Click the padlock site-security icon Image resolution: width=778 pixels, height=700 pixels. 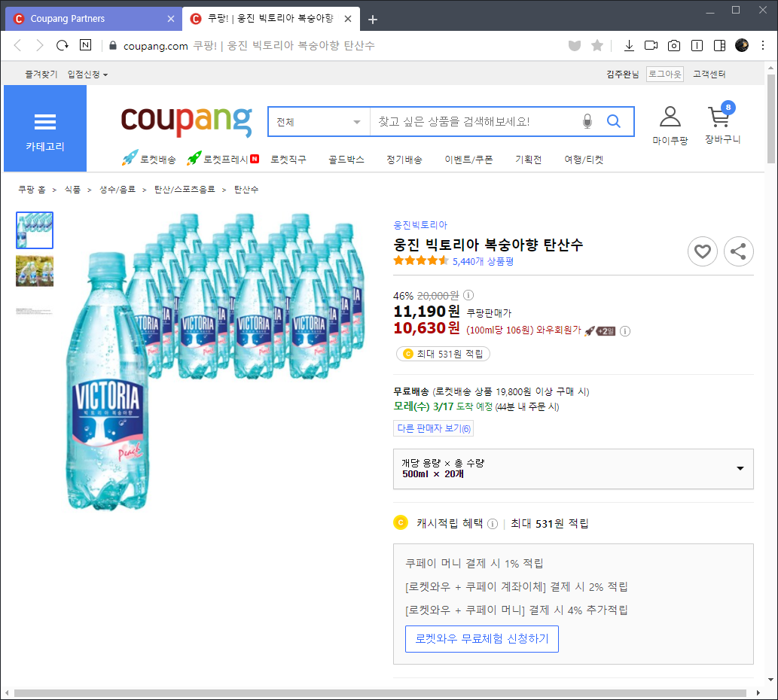pos(113,46)
